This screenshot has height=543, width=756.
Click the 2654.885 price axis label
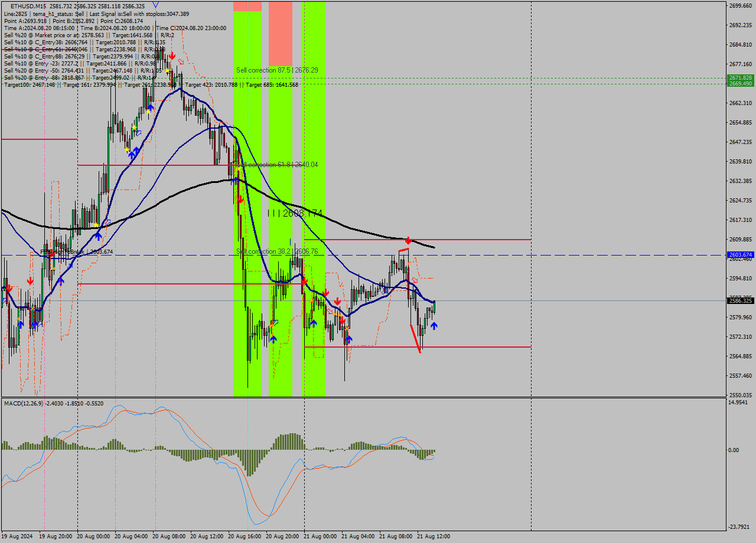tap(740, 122)
